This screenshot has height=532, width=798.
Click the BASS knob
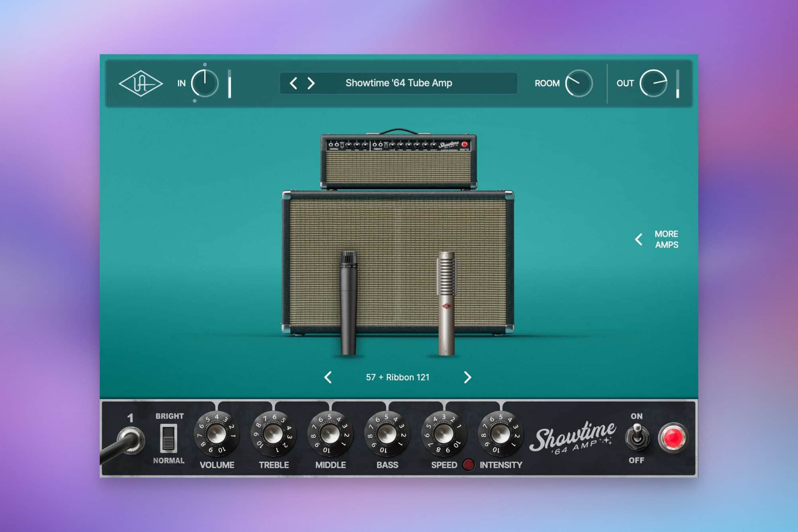pyautogui.click(x=387, y=434)
